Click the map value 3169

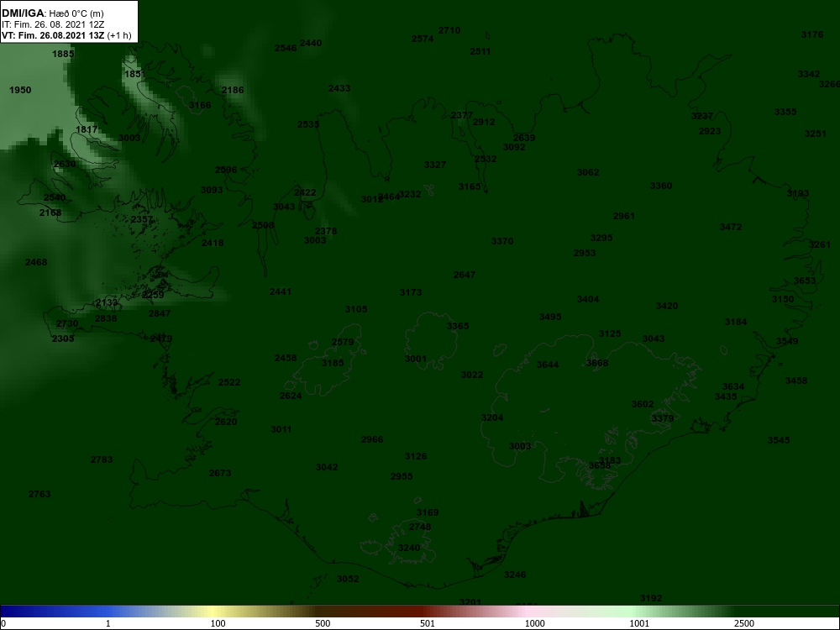[428, 512]
